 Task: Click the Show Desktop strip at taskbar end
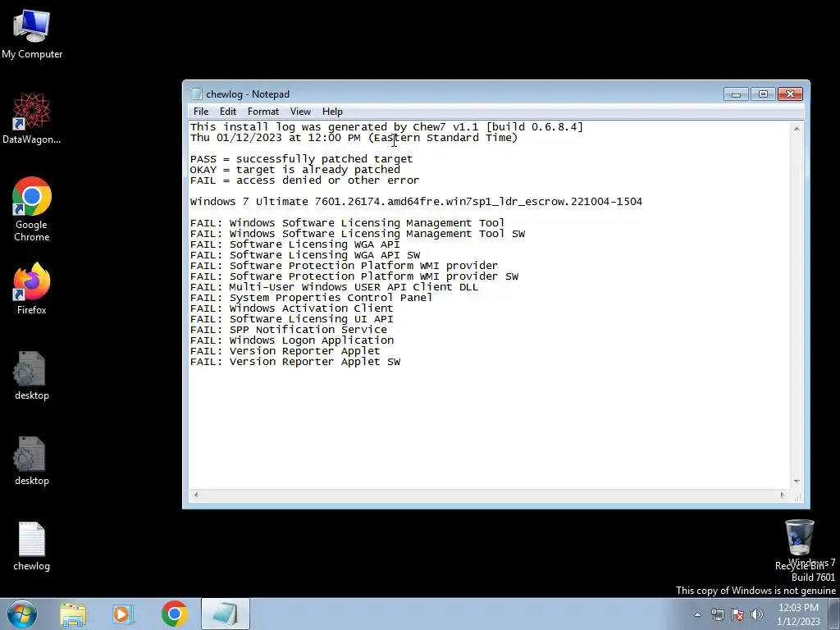(835, 614)
